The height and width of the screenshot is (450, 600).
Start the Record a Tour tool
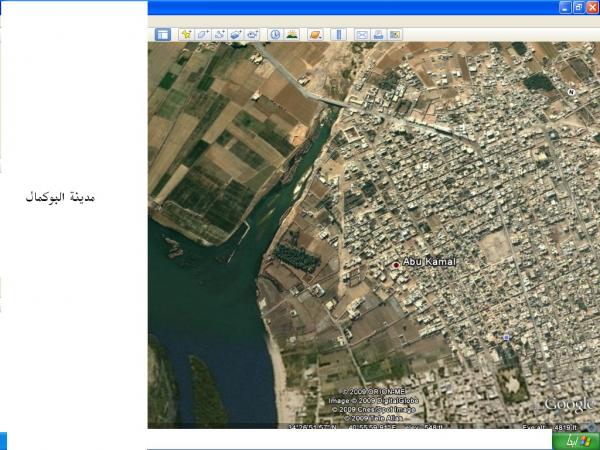(x=253, y=34)
